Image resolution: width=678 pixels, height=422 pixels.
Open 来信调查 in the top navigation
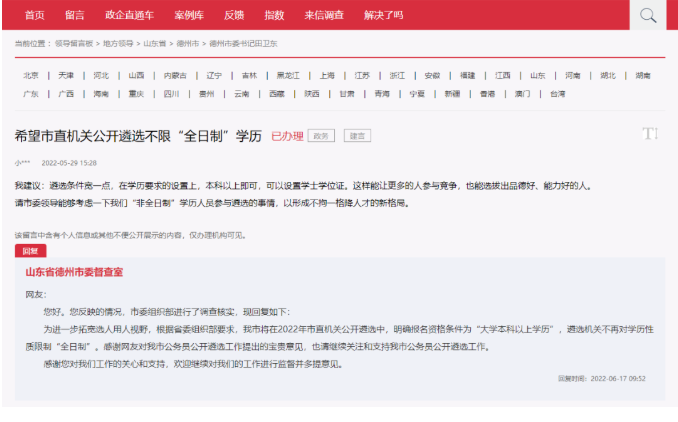(324, 15)
